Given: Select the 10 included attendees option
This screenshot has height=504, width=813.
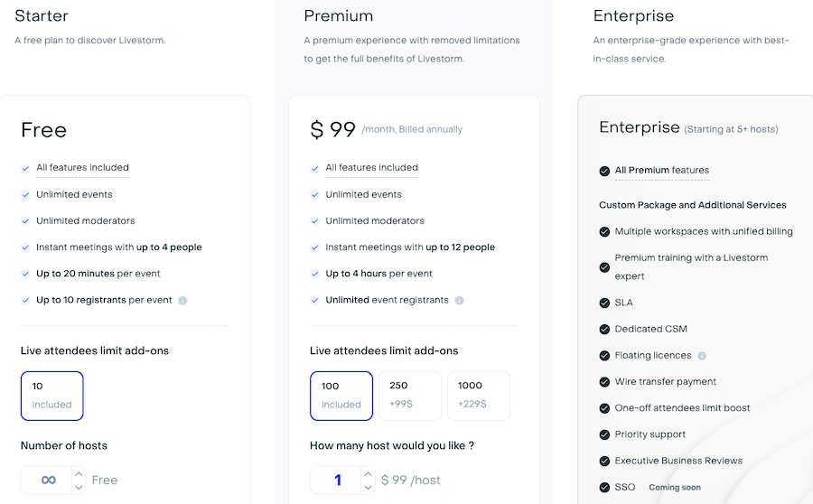Looking at the screenshot, I should 52,396.
